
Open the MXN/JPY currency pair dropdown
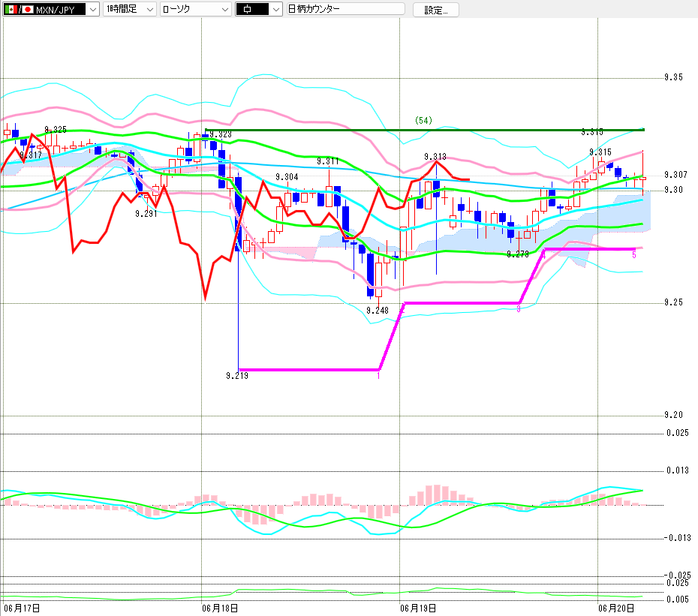[51, 9]
